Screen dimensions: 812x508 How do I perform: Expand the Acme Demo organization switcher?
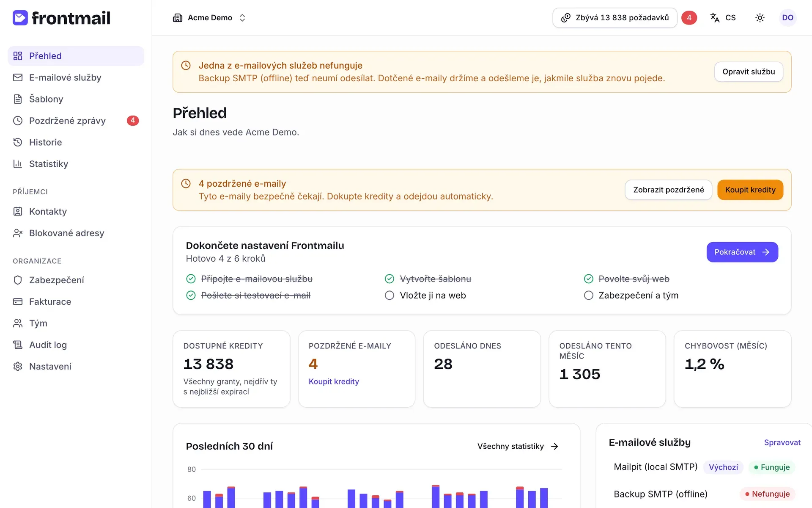[209, 18]
